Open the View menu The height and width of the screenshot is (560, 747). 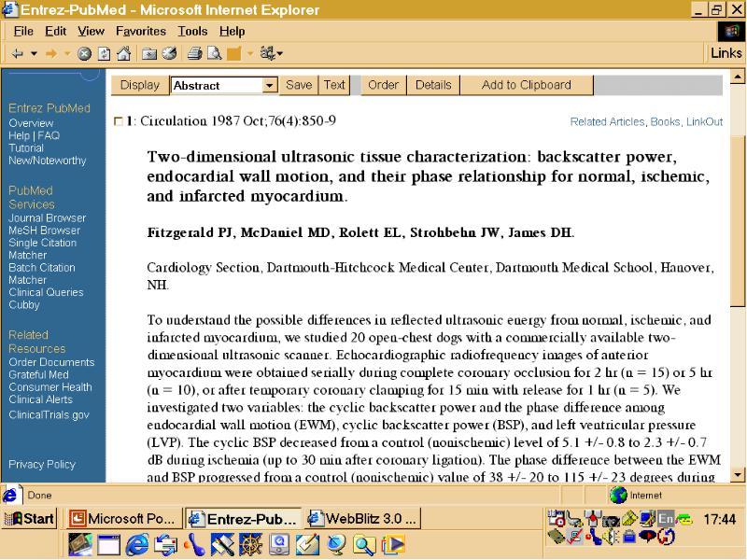pos(91,32)
